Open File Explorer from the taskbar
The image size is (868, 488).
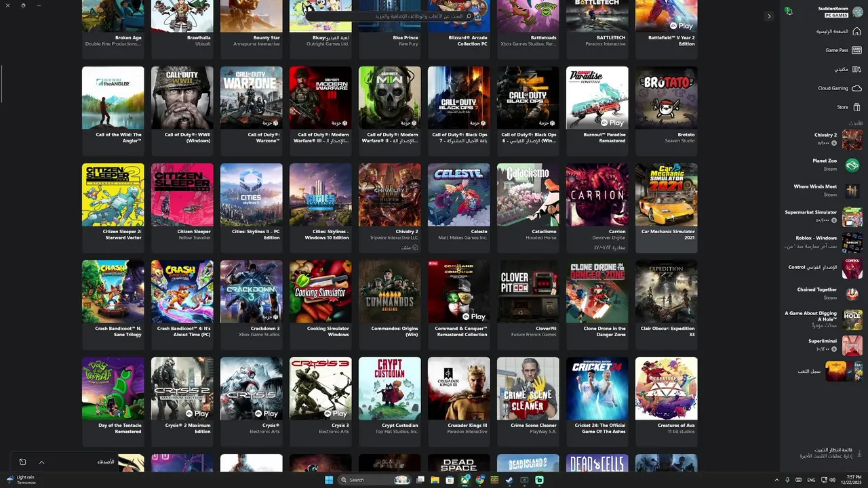(x=435, y=480)
